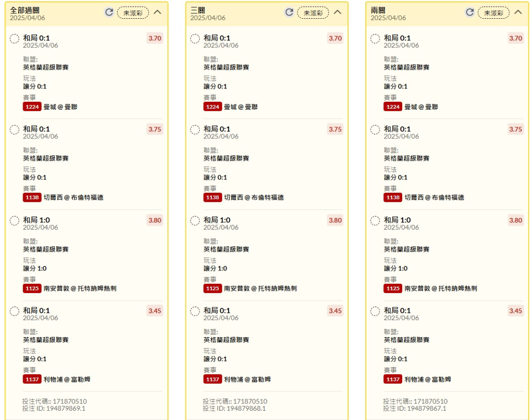Image resolution: width=531 pixels, height=420 pixels.
Task: Select radio for 曼城@曼聯 in 三關
Action: pyautogui.click(x=195, y=39)
